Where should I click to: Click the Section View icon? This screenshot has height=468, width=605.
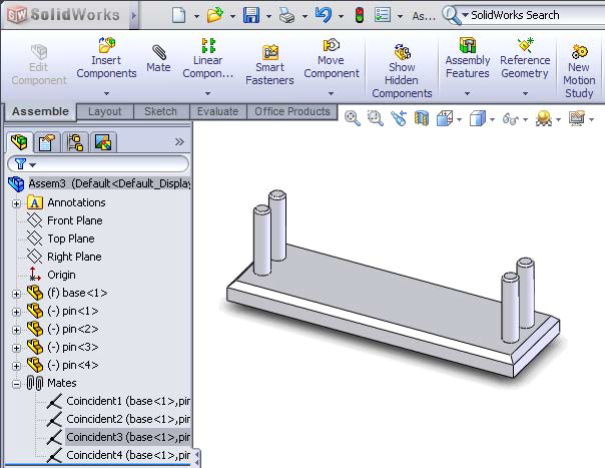[421, 118]
